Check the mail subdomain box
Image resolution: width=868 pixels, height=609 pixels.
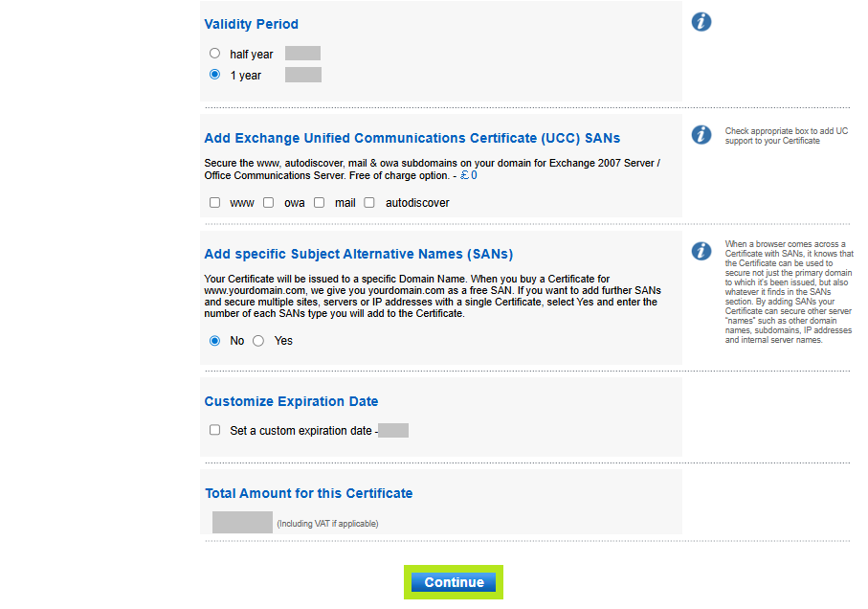point(319,202)
